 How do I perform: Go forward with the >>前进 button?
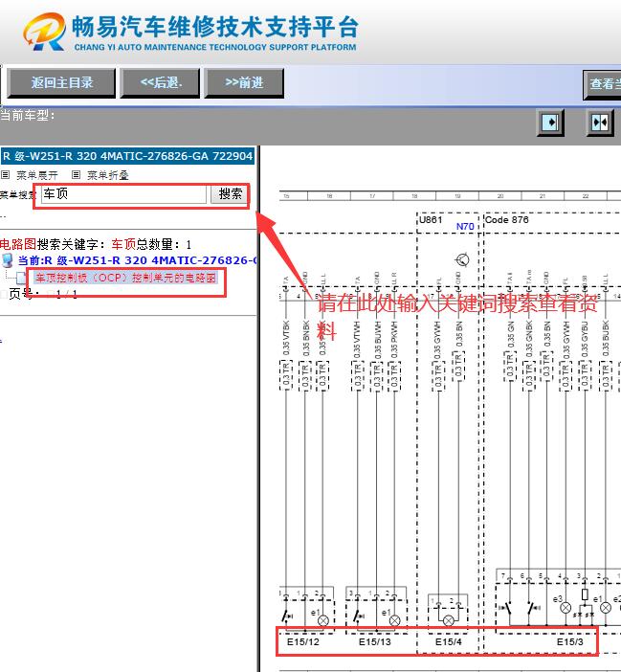pyautogui.click(x=244, y=82)
